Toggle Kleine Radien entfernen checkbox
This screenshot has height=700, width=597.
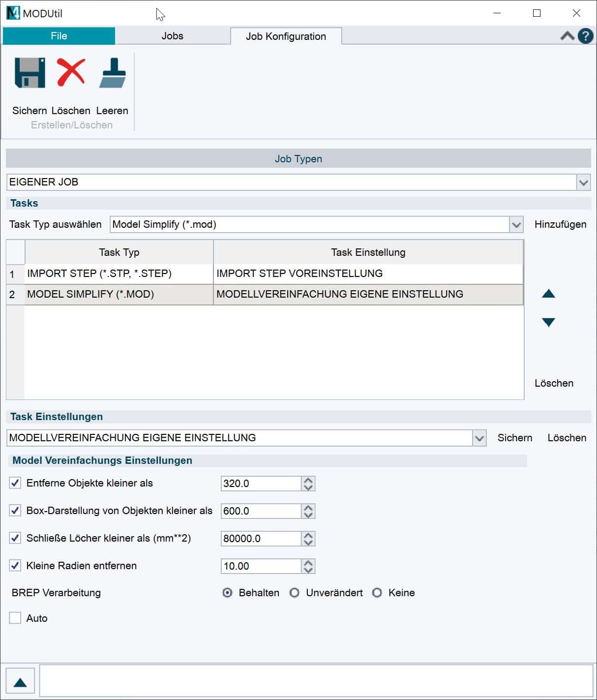(15, 566)
